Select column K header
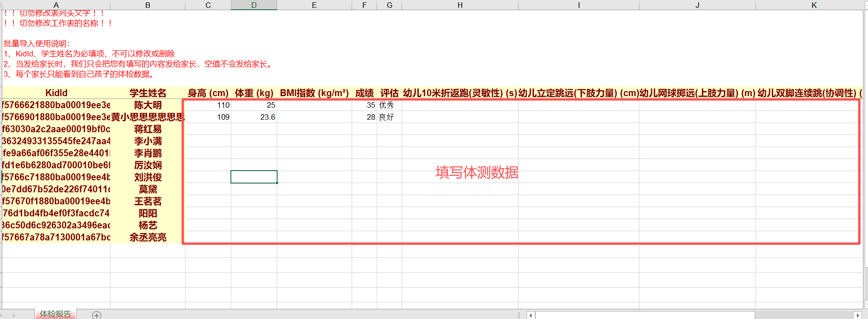The width and height of the screenshot is (868, 319). pos(814,5)
